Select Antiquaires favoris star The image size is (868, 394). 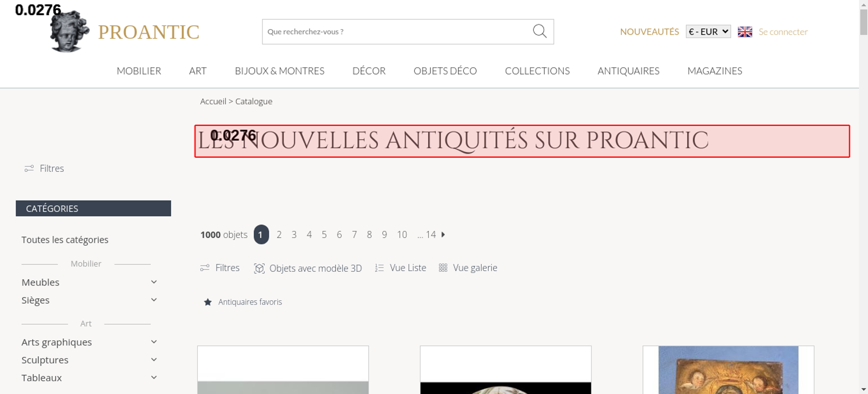click(x=208, y=302)
